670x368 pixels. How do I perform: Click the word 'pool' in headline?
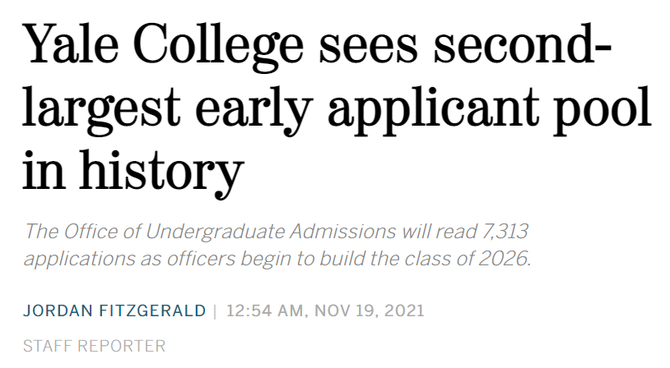pos(603,109)
